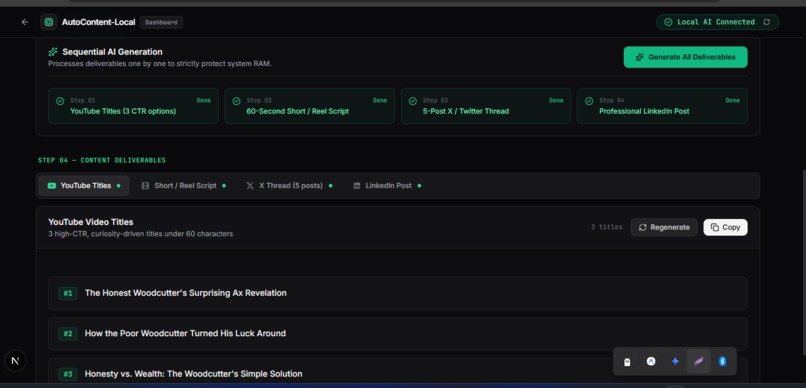This screenshot has width=806, height=388.
Task: Click the AutoContent-Local app logo icon
Action: 49,22
